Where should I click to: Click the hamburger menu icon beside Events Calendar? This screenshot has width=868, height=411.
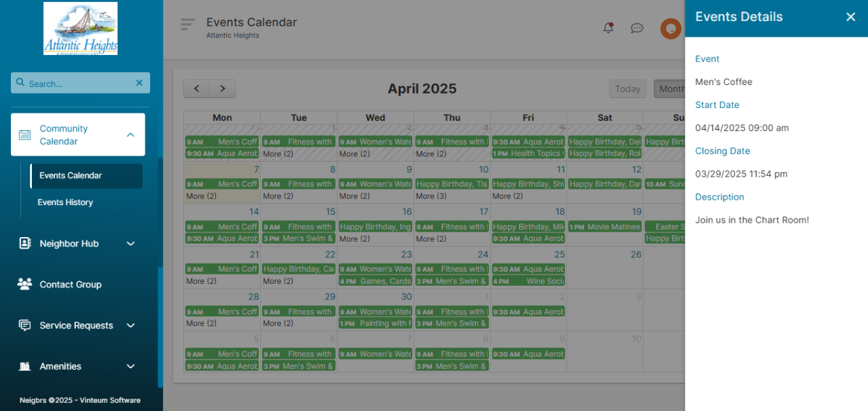pos(187,24)
